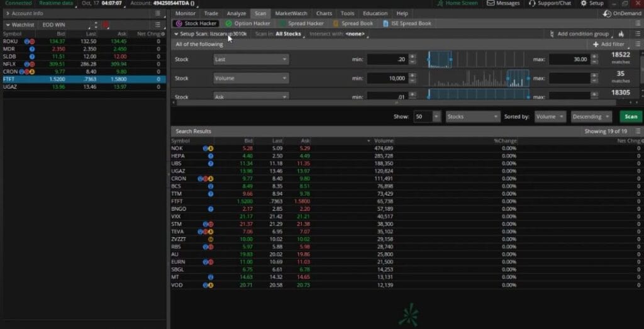
Task: Switch to the Monitor tab
Action: click(x=186, y=13)
